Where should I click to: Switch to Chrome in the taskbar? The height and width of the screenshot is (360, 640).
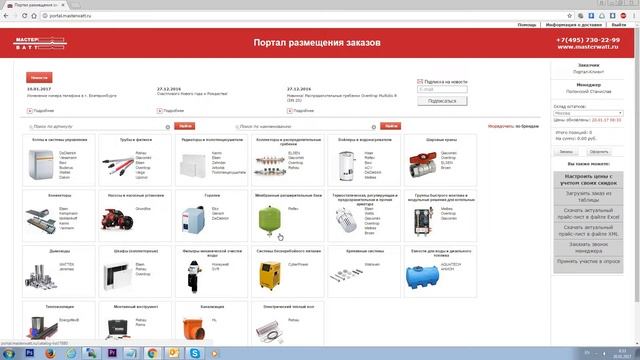(153, 353)
